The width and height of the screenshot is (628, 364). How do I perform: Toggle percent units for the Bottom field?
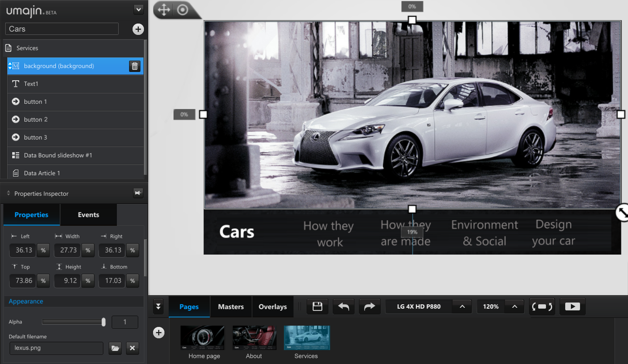click(x=132, y=280)
